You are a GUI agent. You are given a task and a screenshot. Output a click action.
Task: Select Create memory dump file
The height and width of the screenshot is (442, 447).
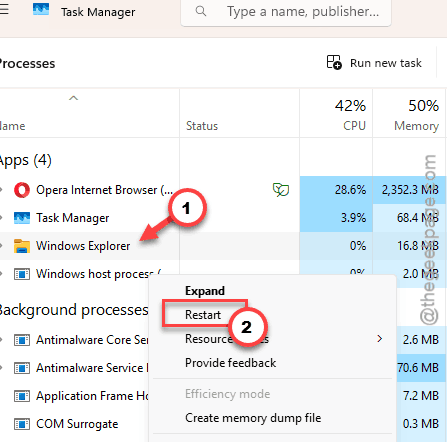click(253, 418)
